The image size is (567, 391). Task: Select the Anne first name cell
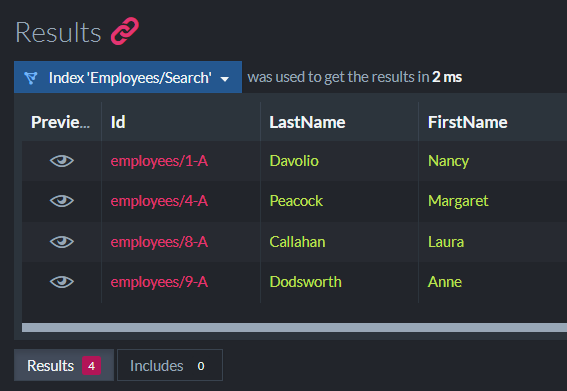445,282
